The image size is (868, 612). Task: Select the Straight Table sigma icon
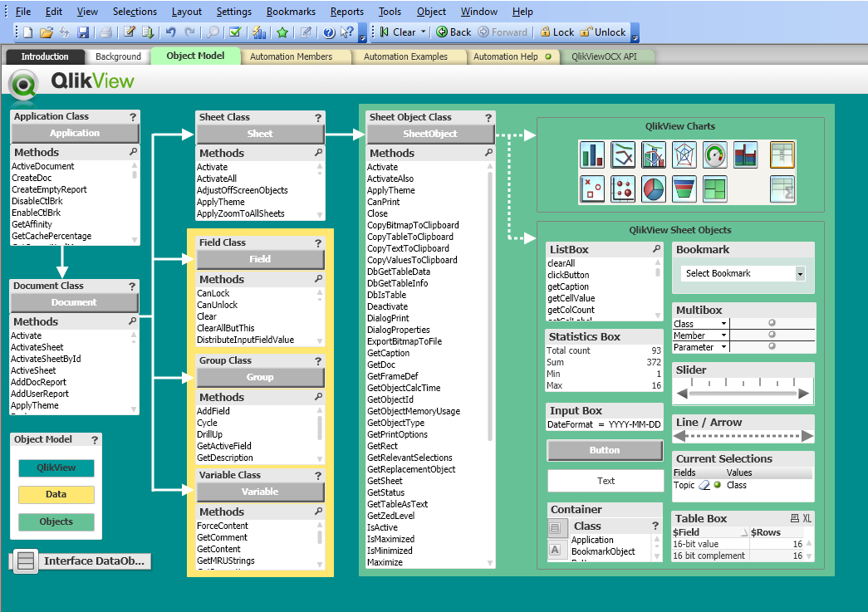point(782,188)
